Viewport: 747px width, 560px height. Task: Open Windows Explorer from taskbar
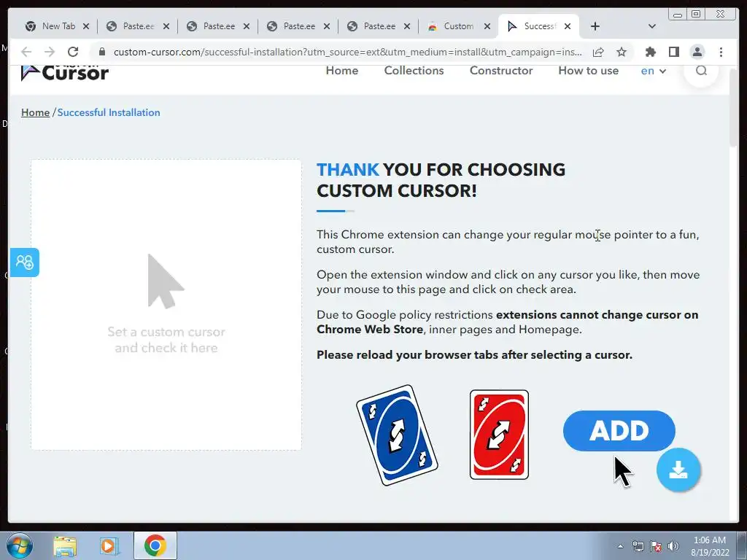(65, 545)
